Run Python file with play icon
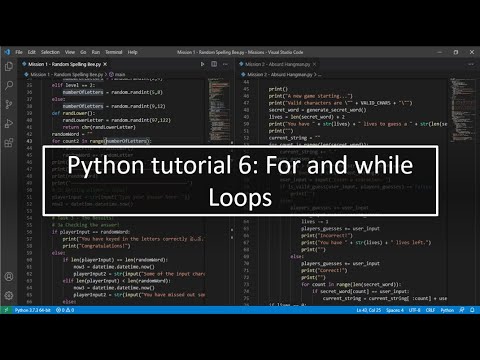 (x=202, y=64)
